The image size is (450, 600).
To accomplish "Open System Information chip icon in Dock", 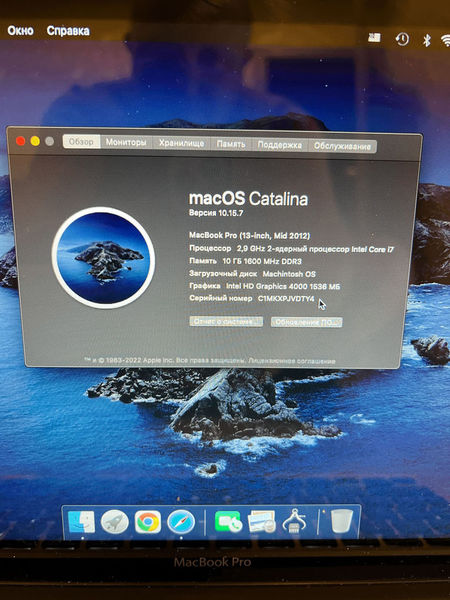I will pos(294,520).
